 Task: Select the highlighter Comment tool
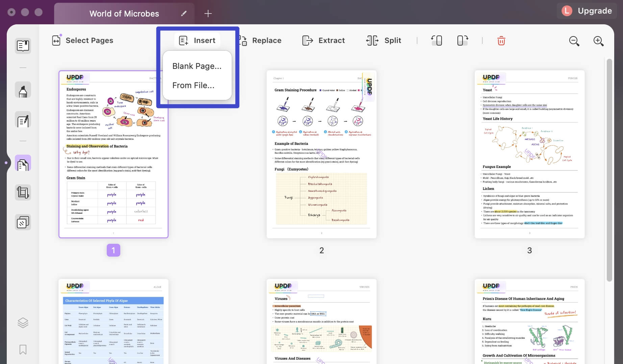coord(23,90)
